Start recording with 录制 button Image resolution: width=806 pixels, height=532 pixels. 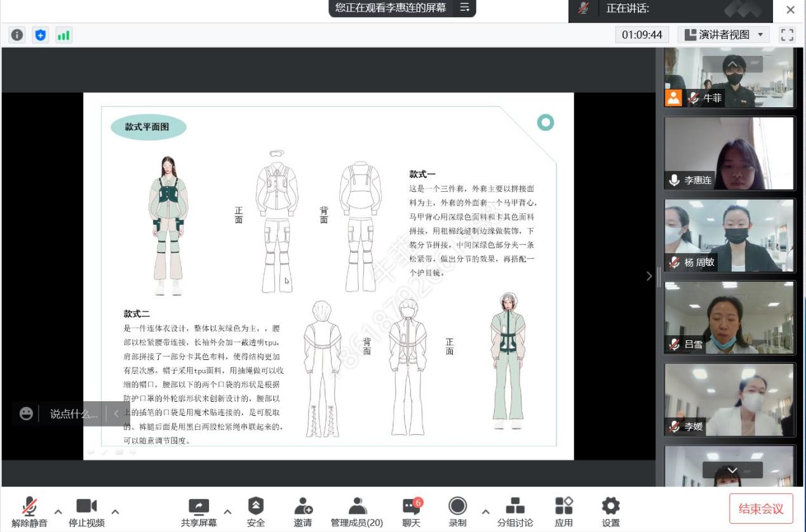(x=457, y=512)
